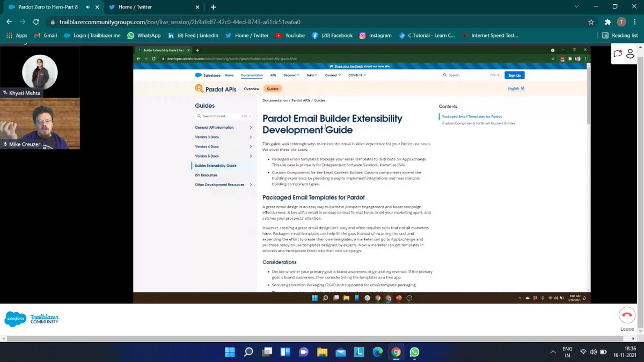Open a new Chrome tab
The height and width of the screenshot is (362, 644).
(213, 7)
